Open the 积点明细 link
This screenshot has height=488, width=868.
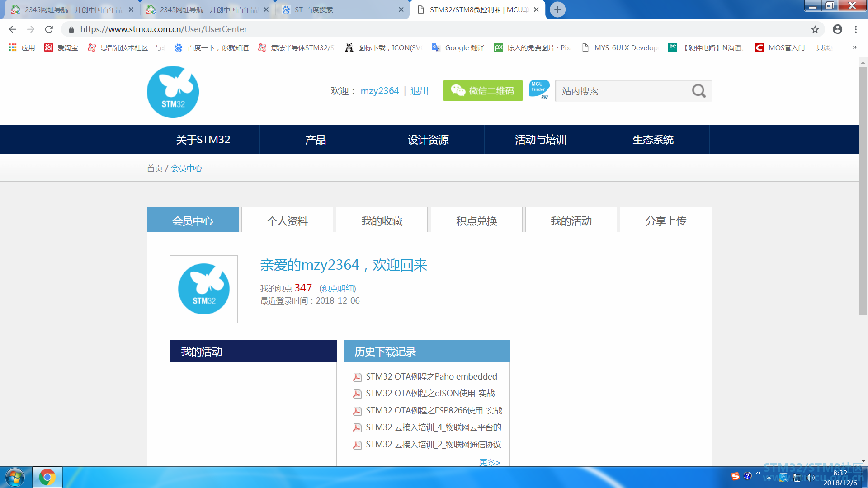(338, 288)
